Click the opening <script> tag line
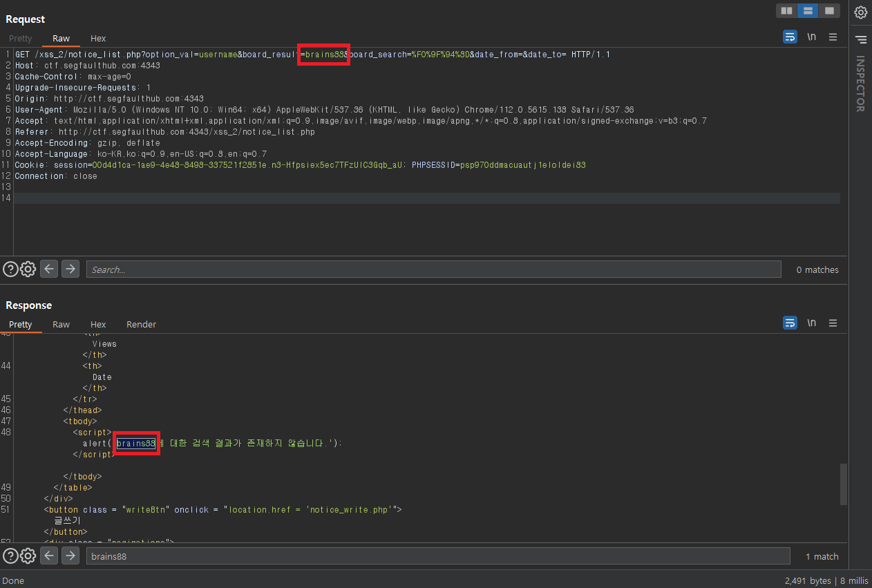Image resolution: width=872 pixels, height=588 pixels. coord(92,433)
